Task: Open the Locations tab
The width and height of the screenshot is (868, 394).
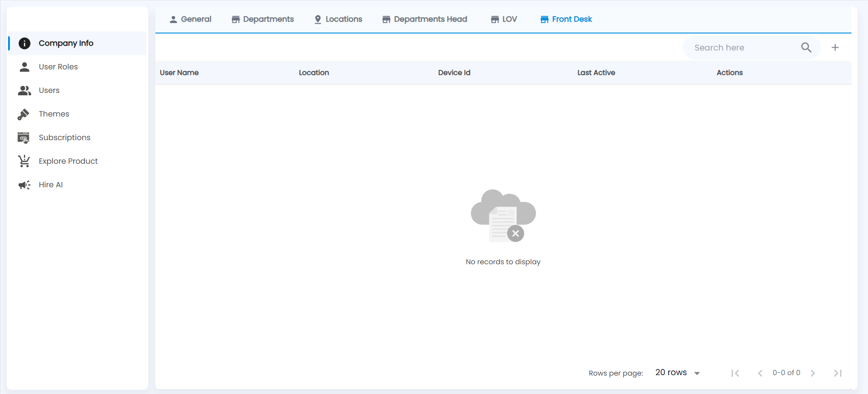Action: tap(338, 19)
